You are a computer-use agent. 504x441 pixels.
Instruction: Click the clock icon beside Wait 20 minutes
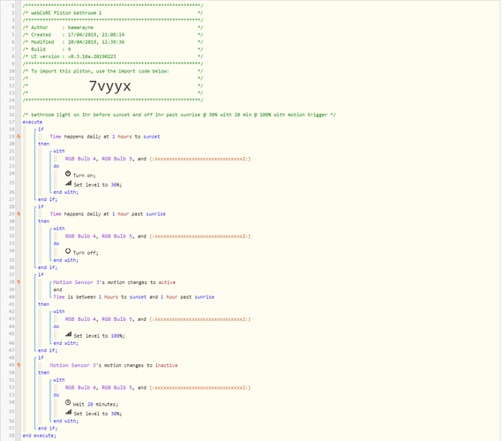click(68, 402)
